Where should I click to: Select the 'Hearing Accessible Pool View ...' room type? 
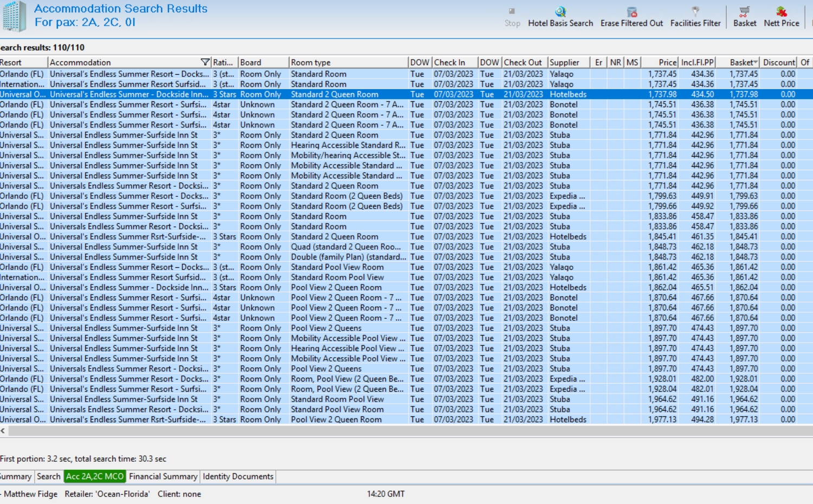[x=347, y=348]
